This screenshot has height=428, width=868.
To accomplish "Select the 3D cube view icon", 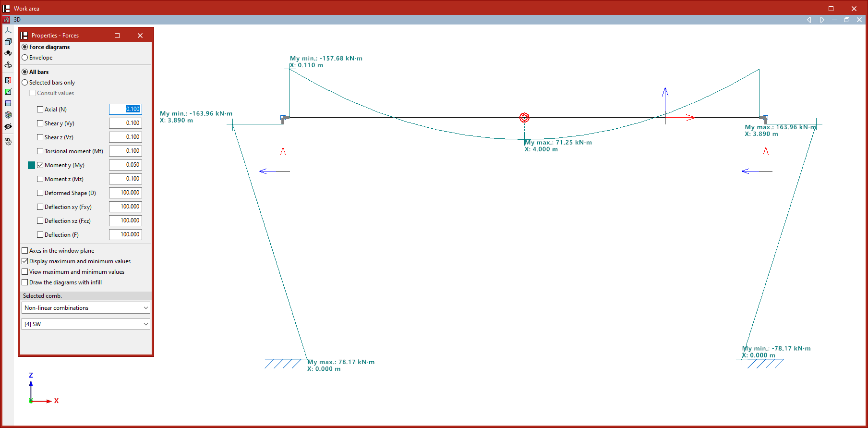I will click(8, 42).
